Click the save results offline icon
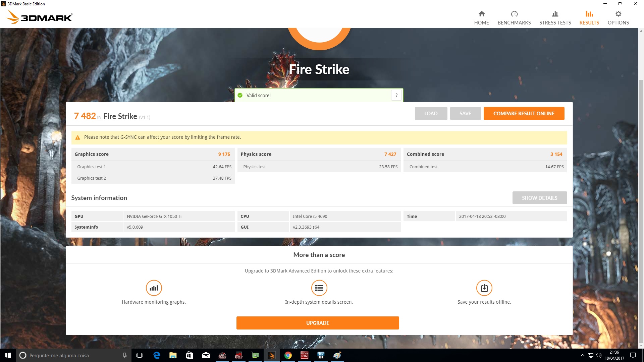This screenshot has width=644, height=362. tap(484, 288)
